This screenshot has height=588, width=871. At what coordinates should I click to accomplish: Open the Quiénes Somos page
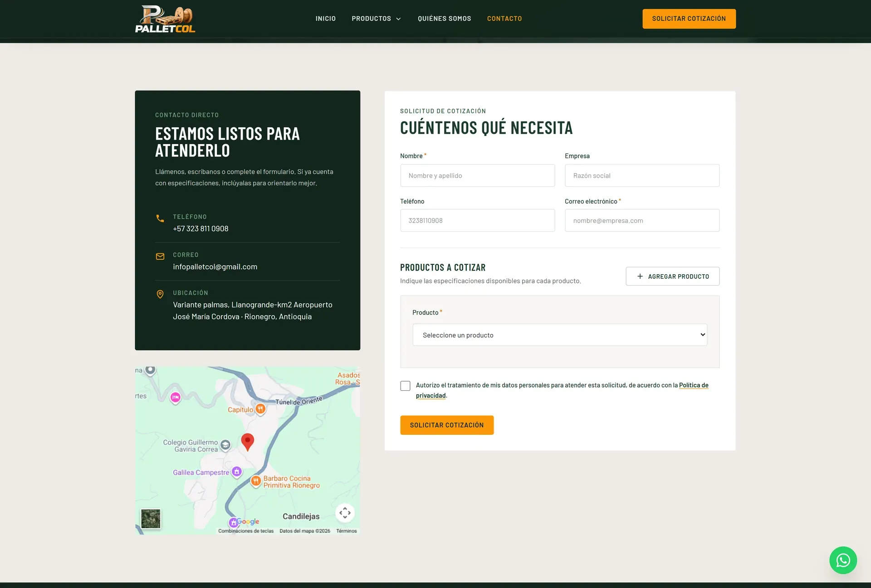[x=444, y=19]
